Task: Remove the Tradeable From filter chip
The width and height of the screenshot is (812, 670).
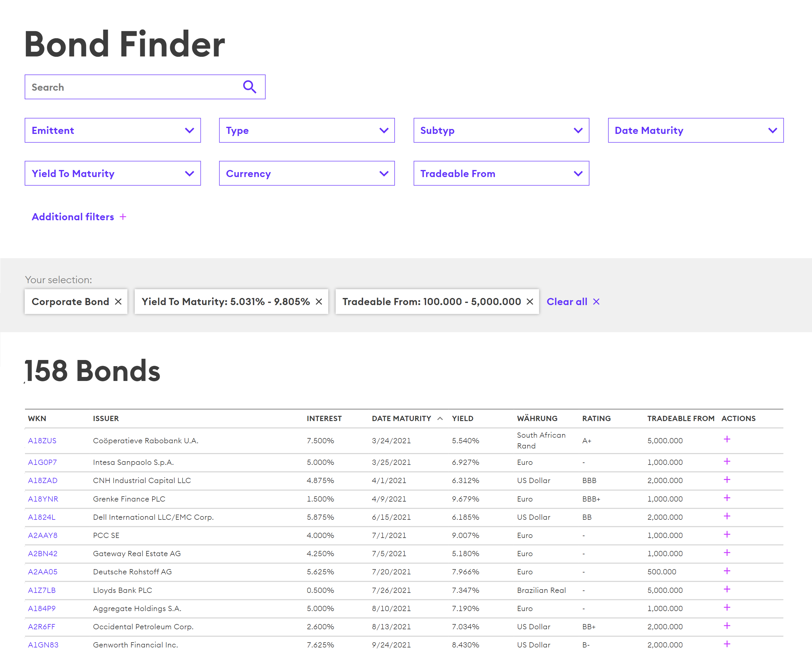Action: [530, 301]
